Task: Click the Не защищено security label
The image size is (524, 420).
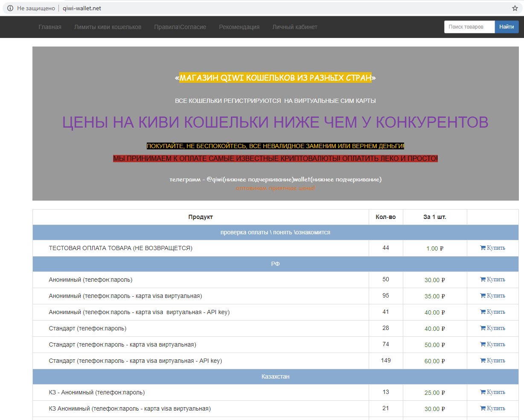Action: coord(36,8)
